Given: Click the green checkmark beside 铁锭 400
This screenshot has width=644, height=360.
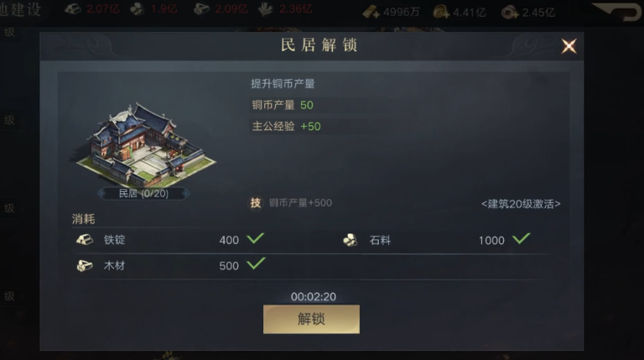Looking at the screenshot, I should [x=255, y=238].
